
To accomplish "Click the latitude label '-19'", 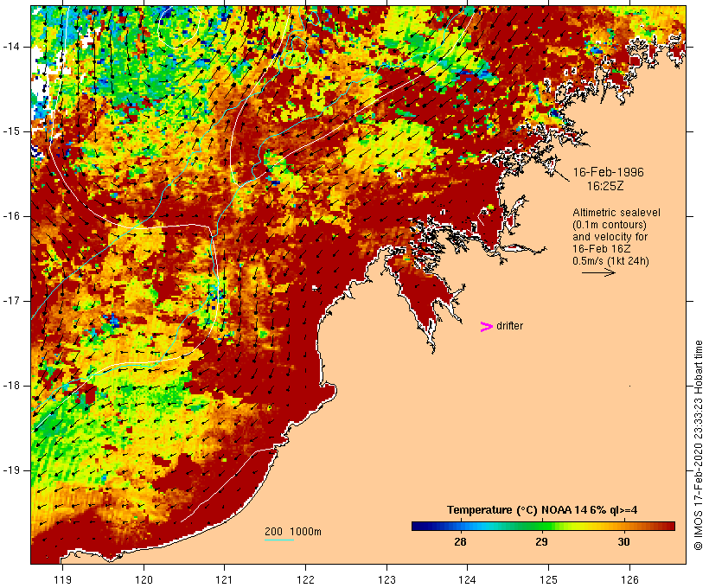I will (x=11, y=470).
